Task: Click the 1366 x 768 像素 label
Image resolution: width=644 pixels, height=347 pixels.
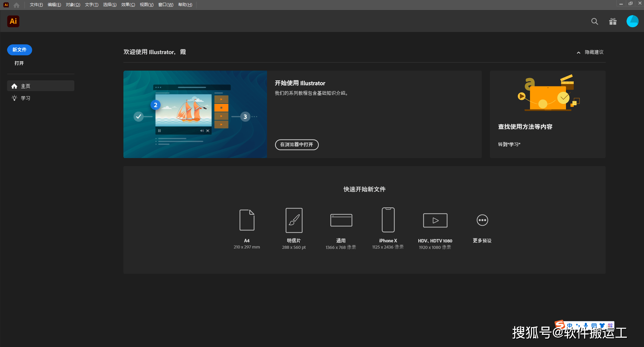Action: click(341, 247)
